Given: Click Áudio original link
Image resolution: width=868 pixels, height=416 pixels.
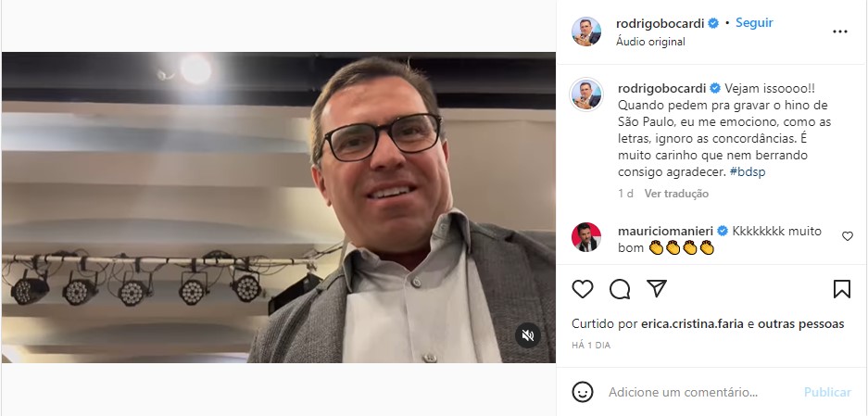Looking at the screenshot, I should (650, 42).
